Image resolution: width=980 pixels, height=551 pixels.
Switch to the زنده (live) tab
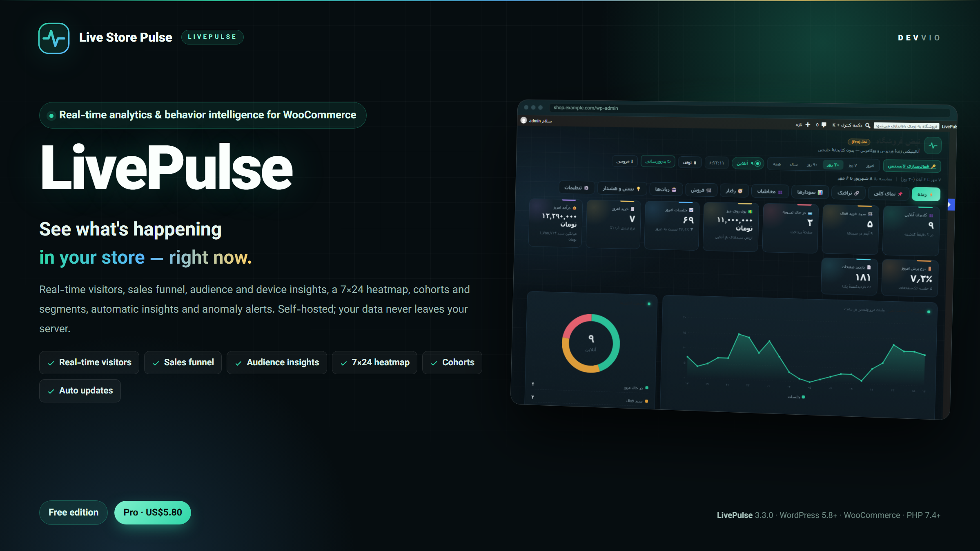[x=925, y=194]
